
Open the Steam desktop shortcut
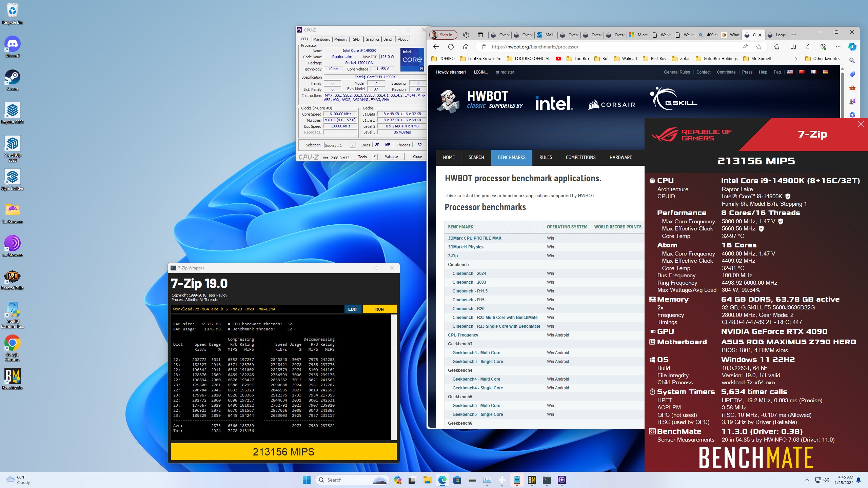tap(13, 80)
